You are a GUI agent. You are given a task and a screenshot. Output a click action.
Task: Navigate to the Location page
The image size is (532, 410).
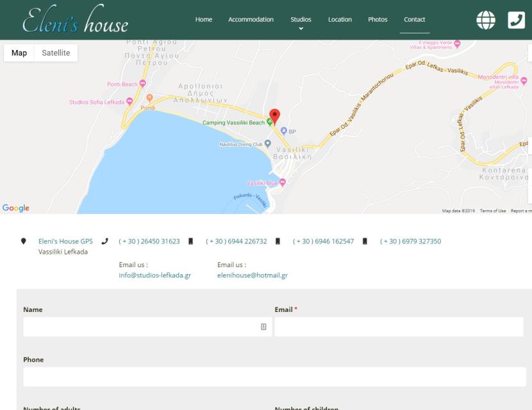tap(340, 19)
